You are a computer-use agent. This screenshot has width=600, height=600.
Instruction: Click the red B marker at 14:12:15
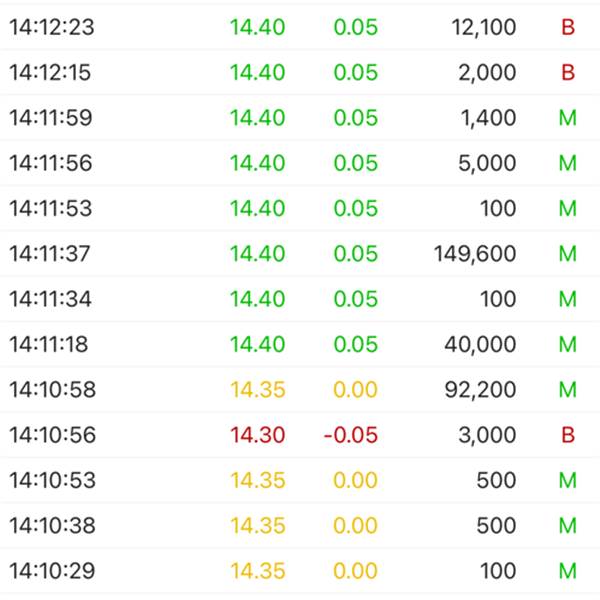click(568, 73)
